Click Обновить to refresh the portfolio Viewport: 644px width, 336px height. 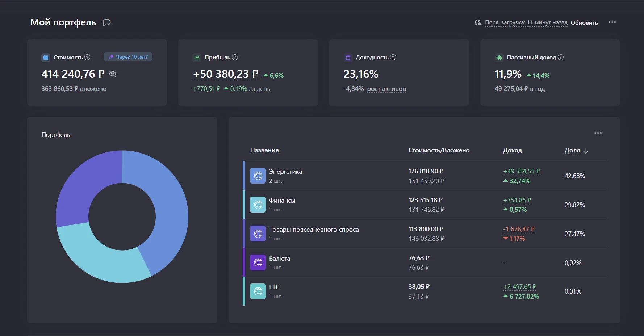point(584,22)
